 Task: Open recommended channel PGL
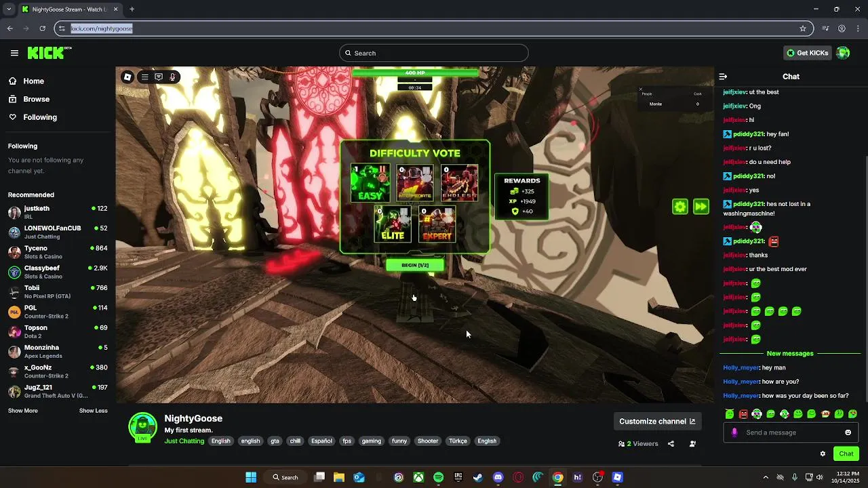[x=58, y=312]
